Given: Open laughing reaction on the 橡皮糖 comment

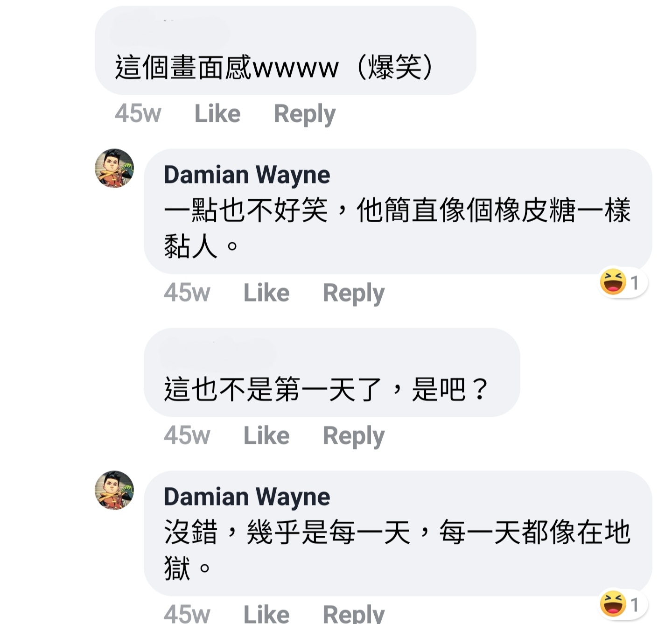Looking at the screenshot, I should [623, 282].
